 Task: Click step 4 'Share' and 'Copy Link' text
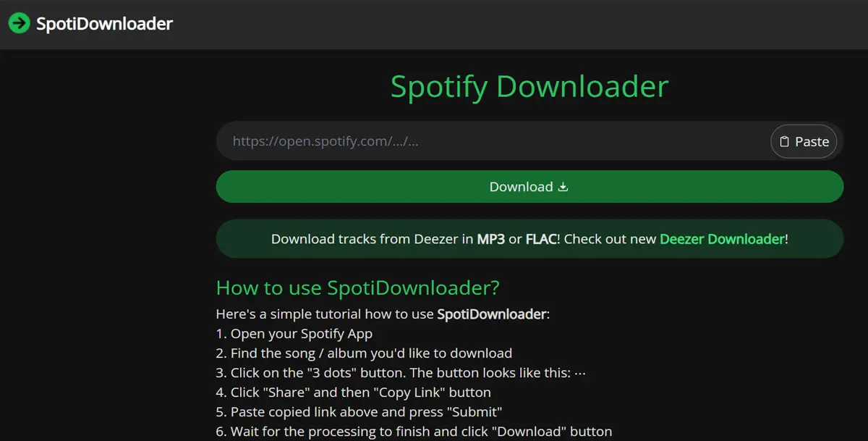(x=354, y=392)
